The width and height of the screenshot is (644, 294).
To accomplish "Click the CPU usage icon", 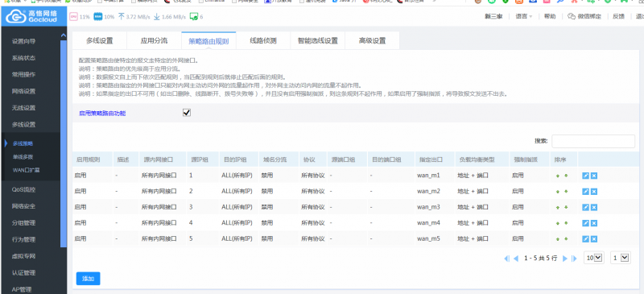I will click(73, 16).
